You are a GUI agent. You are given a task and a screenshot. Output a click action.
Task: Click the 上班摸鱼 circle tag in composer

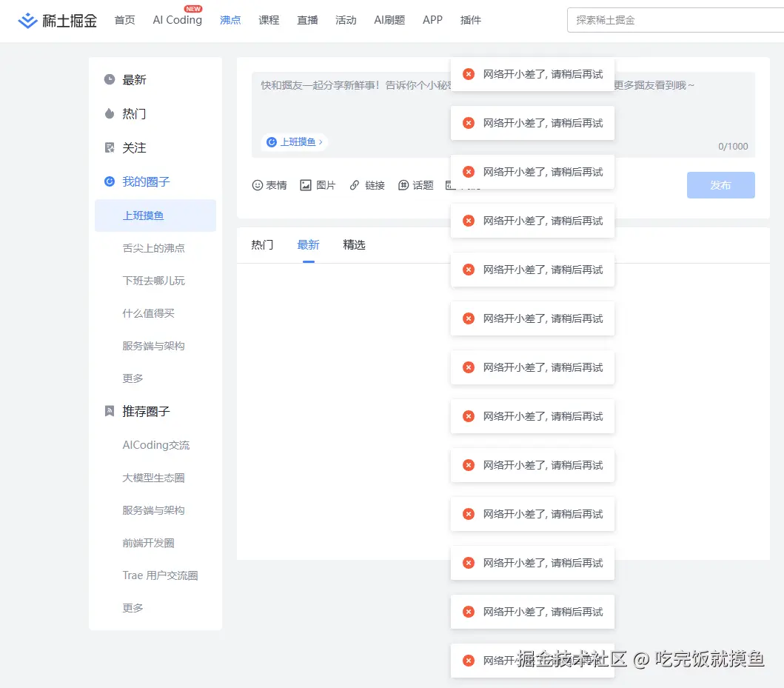(295, 142)
